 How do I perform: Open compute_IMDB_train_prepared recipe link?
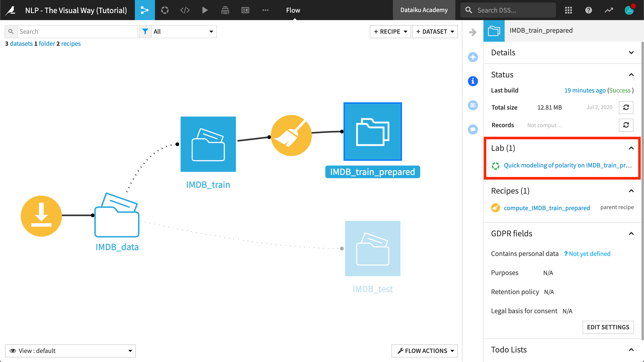click(x=547, y=208)
